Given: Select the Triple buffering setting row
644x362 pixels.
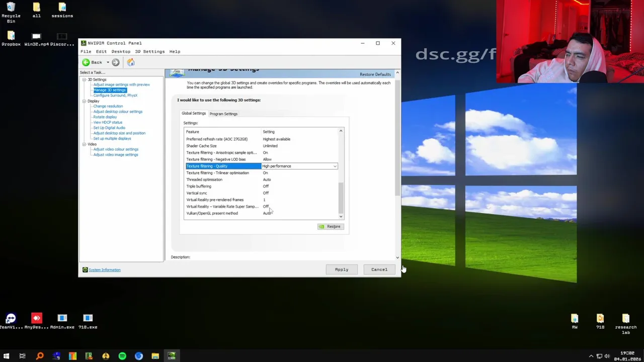Looking at the screenshot, I should [261, 187].
